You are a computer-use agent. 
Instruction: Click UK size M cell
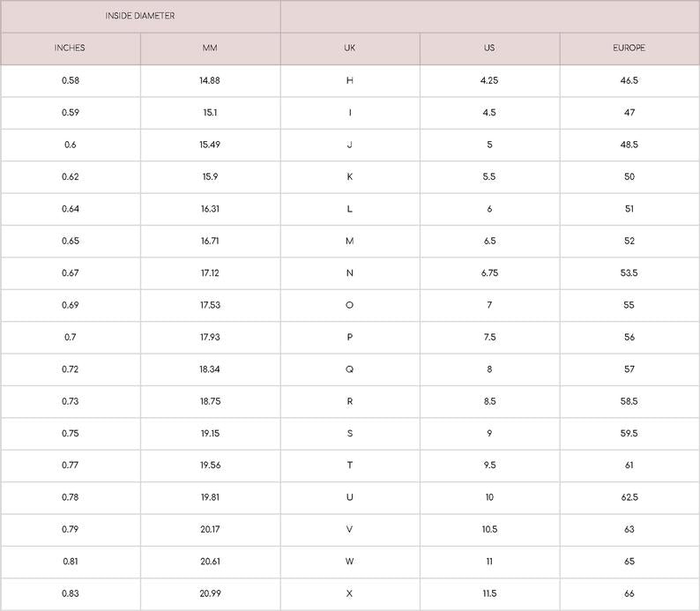(349, 241)
